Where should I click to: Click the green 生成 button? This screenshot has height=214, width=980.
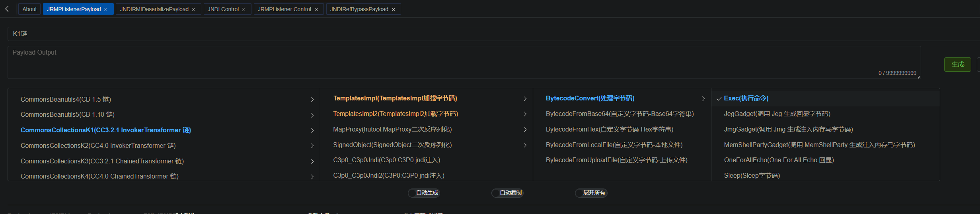[x=957, y=65]
